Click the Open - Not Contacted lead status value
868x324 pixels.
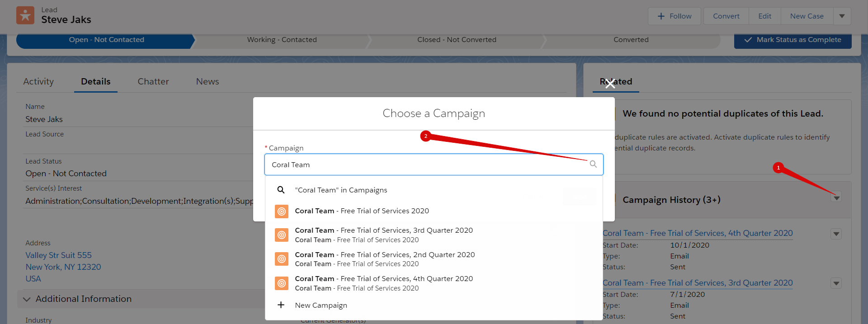66,174
